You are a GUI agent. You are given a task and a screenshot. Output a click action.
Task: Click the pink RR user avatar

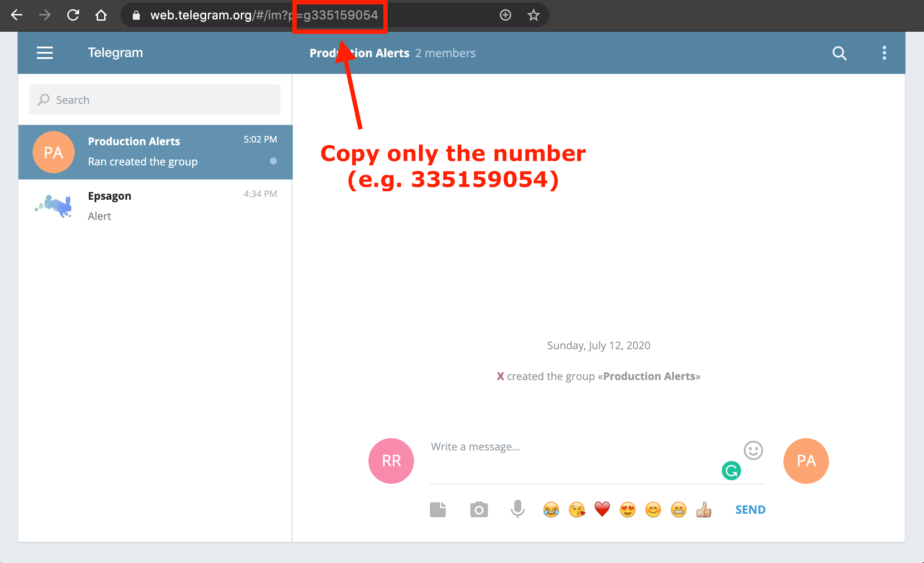[x=391, y=461]
